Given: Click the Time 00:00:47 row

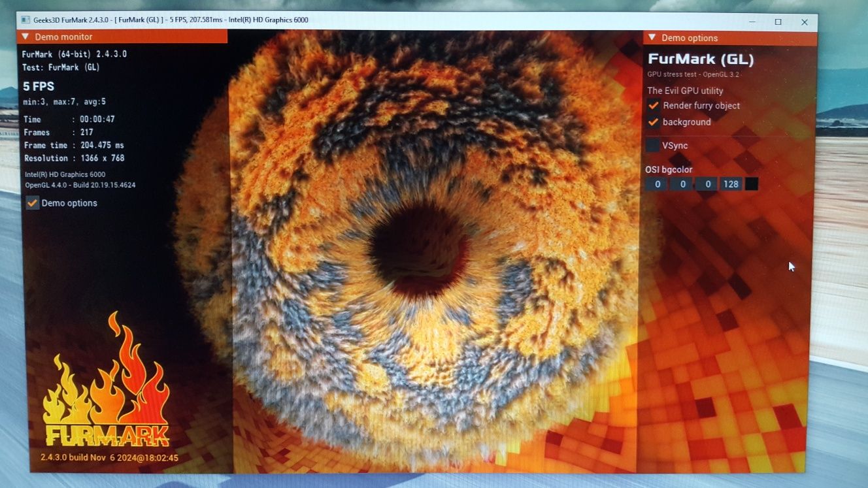Looking at the screenshot, I should tap(69, 120).
